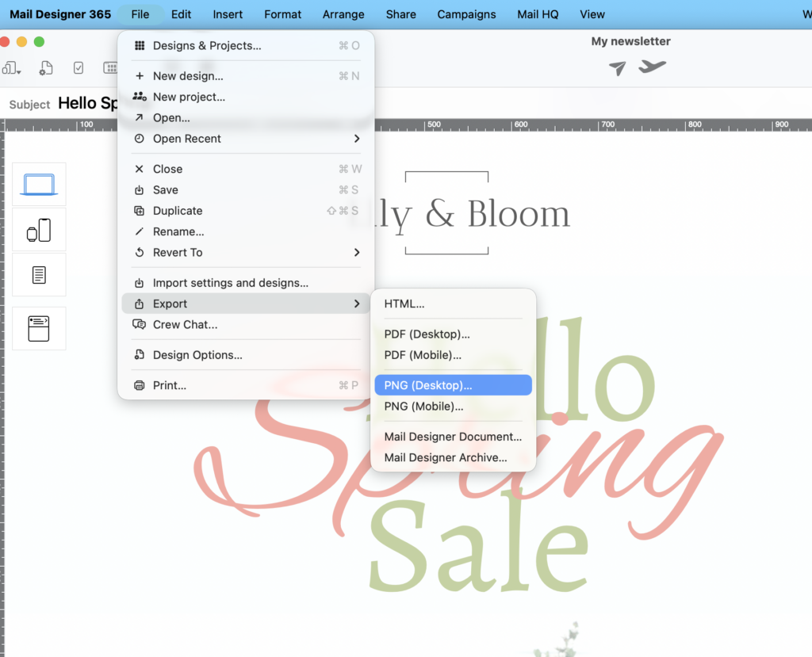Select the desktop laptop view icon

point(39,184)
